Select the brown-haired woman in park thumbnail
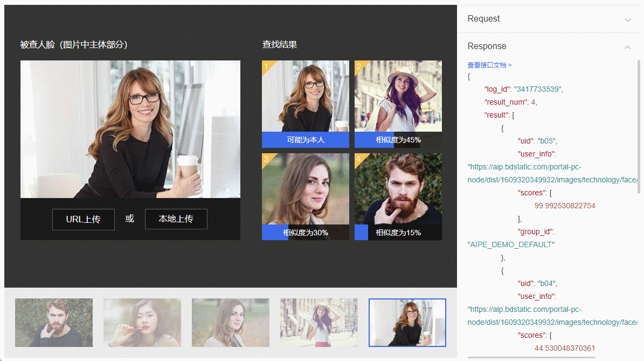 (x=231, y=323)
